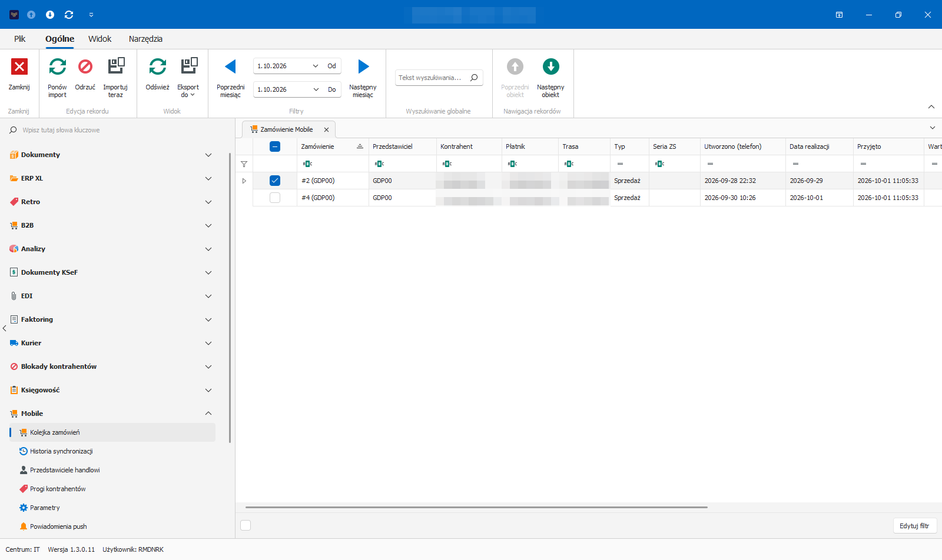Screen dimensions: 942x560
Task: Focus the sidebar keyword search field
Action: 118,130
